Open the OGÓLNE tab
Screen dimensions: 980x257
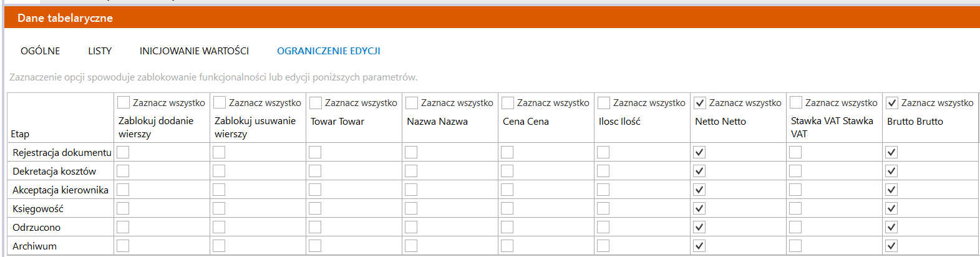click(x=41, y=51)
